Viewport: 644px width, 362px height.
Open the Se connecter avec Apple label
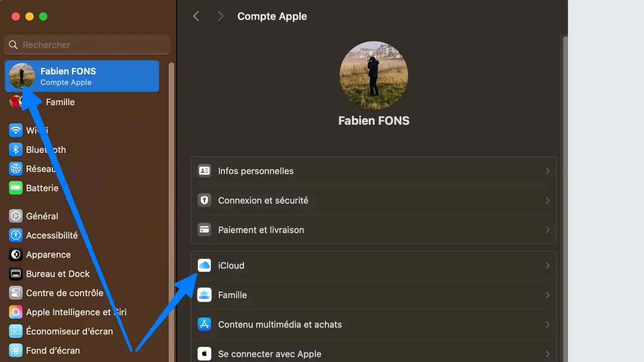pos(270,354)
